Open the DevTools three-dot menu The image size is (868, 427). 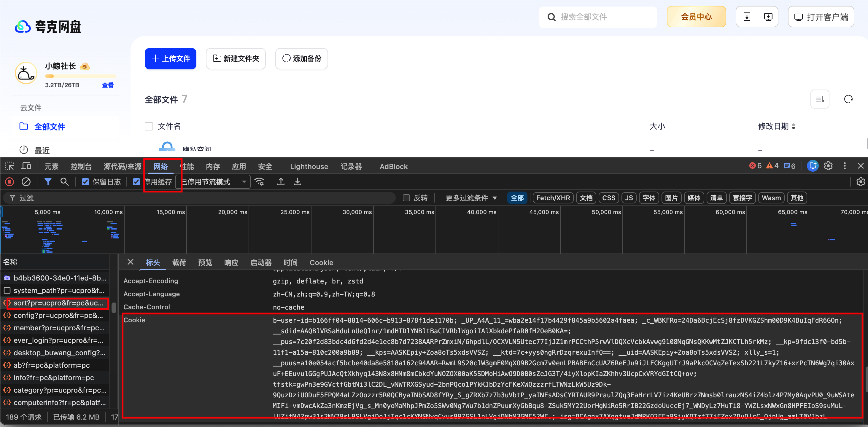[845, 166]
